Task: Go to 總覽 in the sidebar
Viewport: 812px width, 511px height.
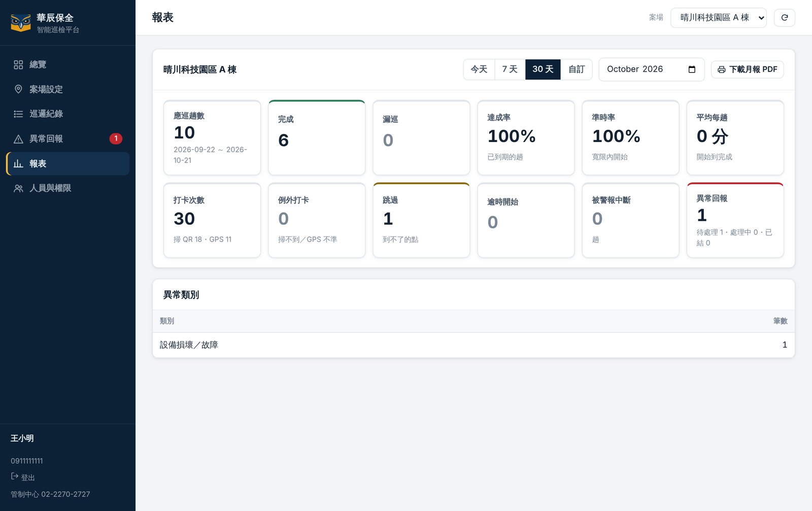Action: tap(67, 64)
